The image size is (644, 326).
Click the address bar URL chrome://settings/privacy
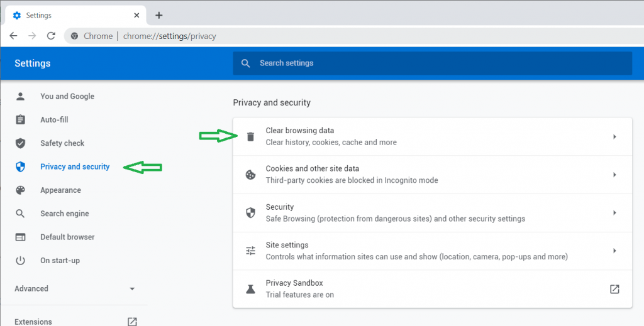tap(170, 36)
